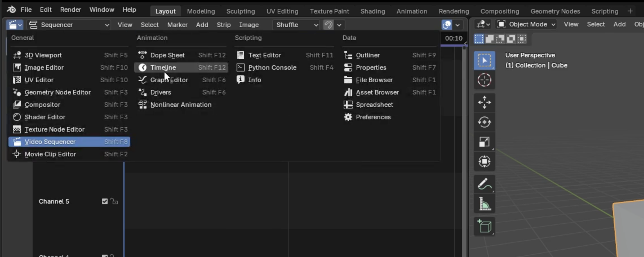Image resolution: width=644 pixels, height=257 pixels.
Task: Switch to the Rendering workspace tab
Action: click(454, 11)
